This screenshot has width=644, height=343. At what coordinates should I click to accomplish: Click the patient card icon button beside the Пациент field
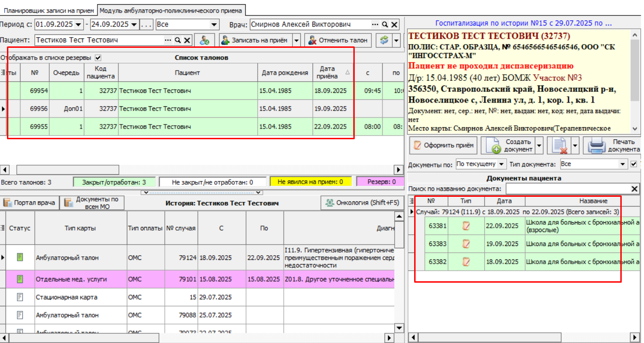(204, 40)
